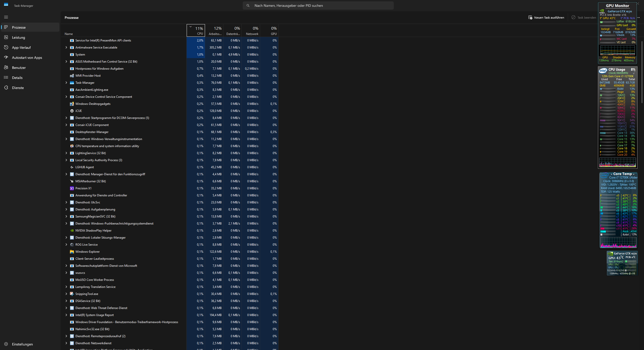Expand the Task-Manager process entry
This screenshot has width=644, height=350.
click(66, 82)
